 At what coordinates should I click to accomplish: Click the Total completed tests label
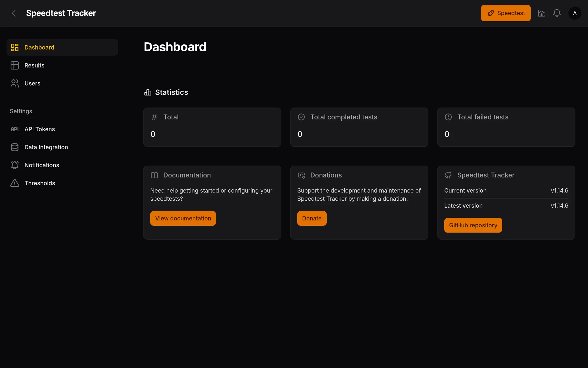(x=344, y=117)
